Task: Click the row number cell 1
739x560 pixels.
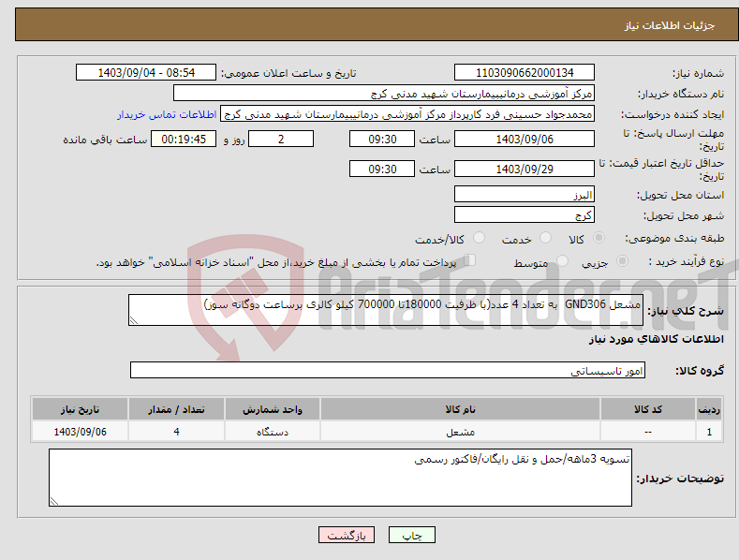Action: pyautogui.click(x=709, y=432)
